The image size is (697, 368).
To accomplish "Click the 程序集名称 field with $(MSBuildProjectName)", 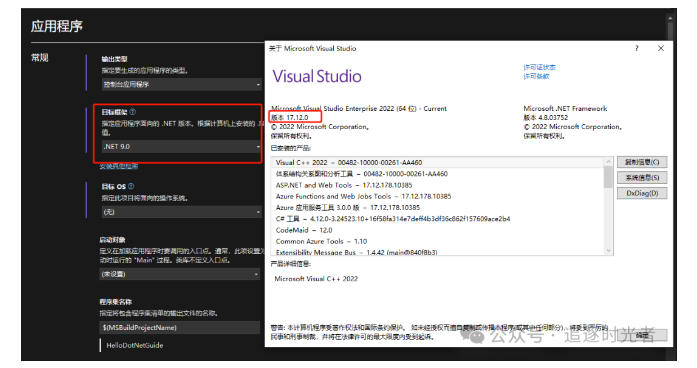I will 180,328.
